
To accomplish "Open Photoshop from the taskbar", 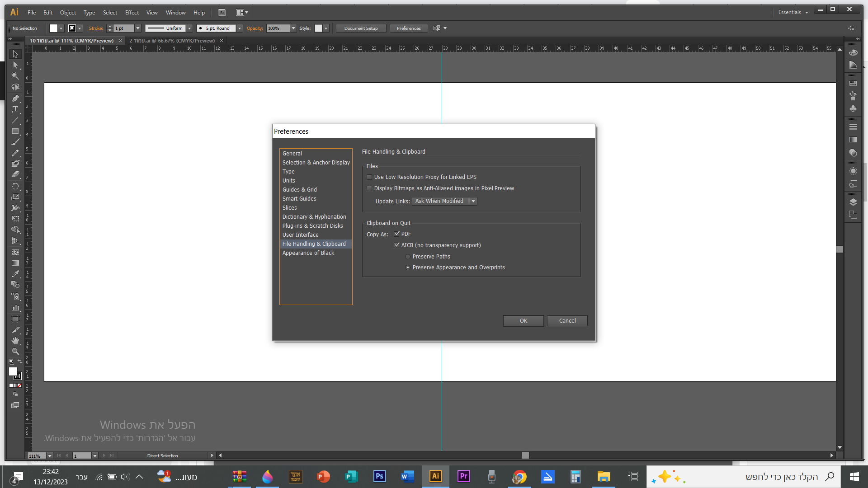I will click(379, 476).
